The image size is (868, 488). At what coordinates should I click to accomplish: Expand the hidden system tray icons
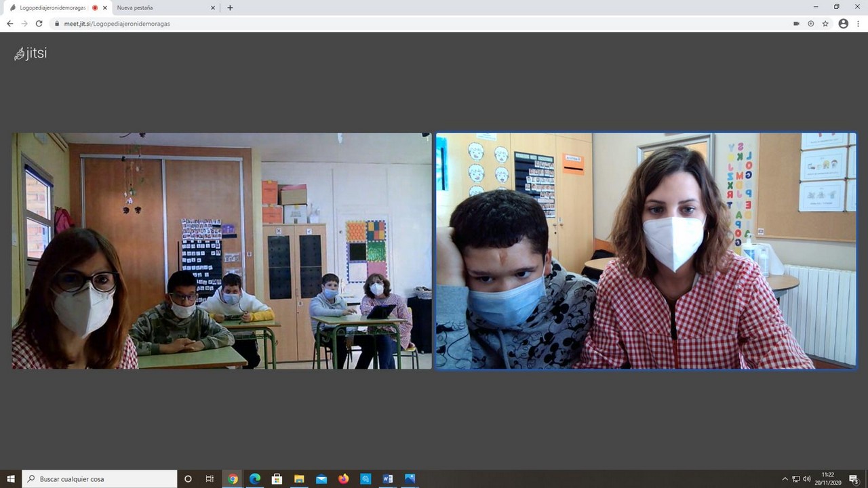(x=785, y=479)
